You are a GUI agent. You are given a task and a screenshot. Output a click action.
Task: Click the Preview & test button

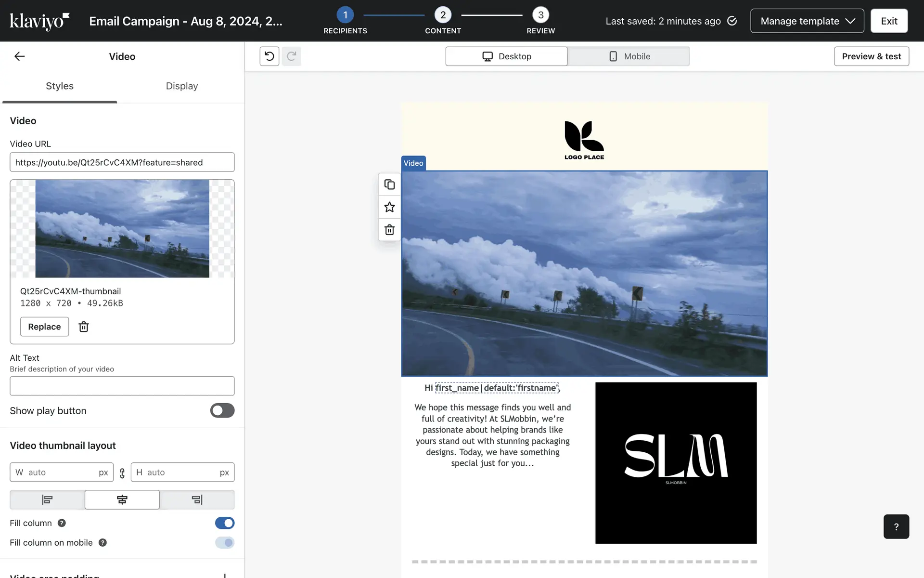coord(871,56)
